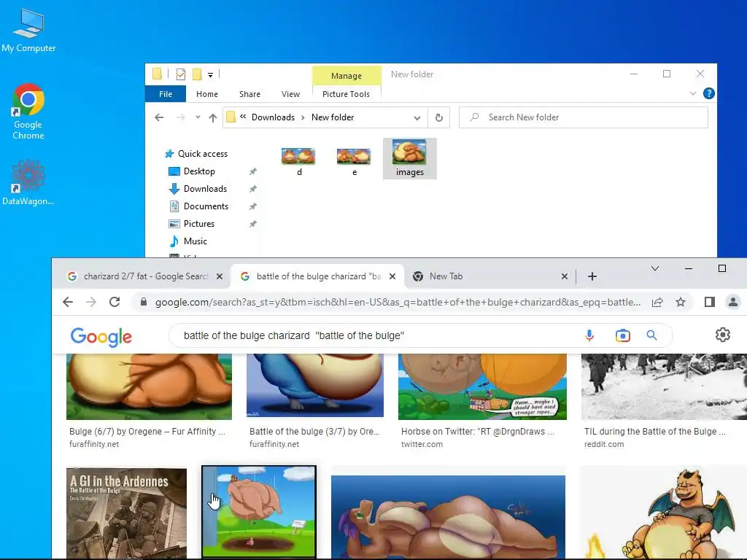The image size is (747, 560).
Task: Open Customize Quick Access Toolbar dropdown arrow
Action: tap(210, 75)
